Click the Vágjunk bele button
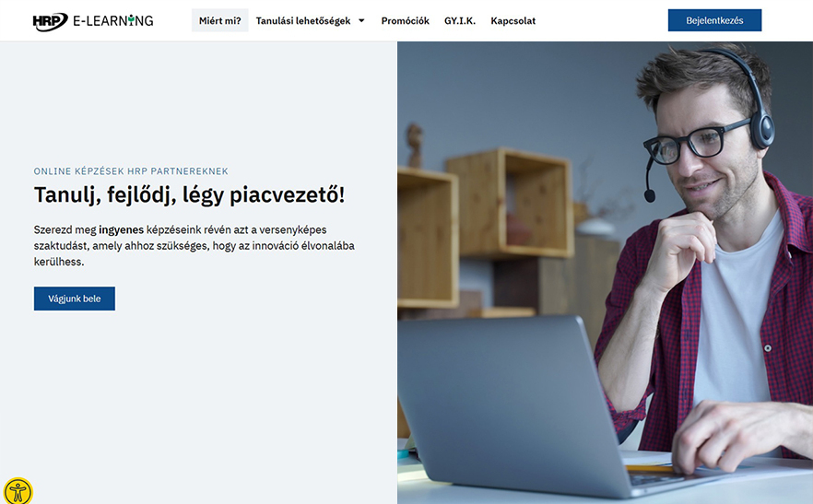Screen dimensions: 813x504 (x=75, y=299)
